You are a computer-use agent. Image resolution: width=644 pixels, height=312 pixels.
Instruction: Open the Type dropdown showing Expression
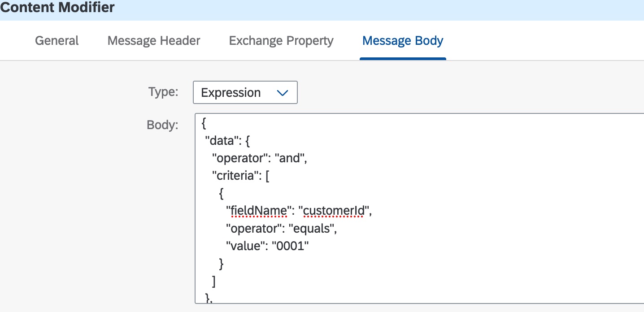click(x=245, y=93)
